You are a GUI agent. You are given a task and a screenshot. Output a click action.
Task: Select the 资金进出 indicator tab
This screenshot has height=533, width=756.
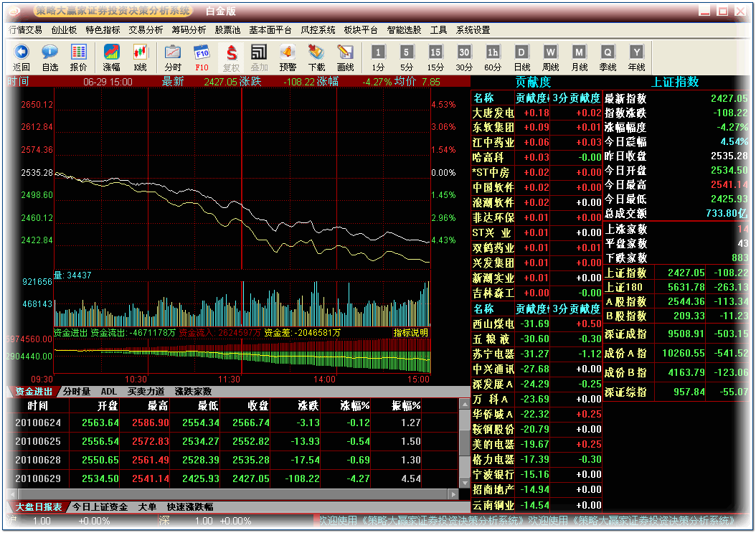pos(34,391)
